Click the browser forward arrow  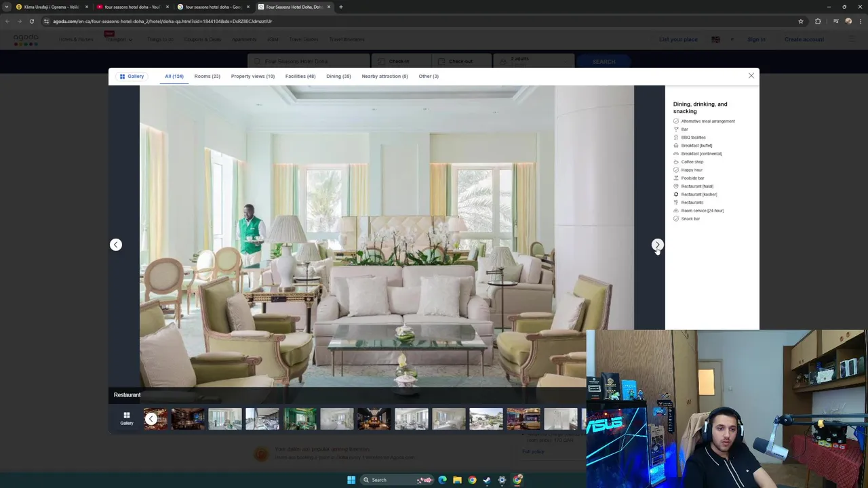click(19, 21)
